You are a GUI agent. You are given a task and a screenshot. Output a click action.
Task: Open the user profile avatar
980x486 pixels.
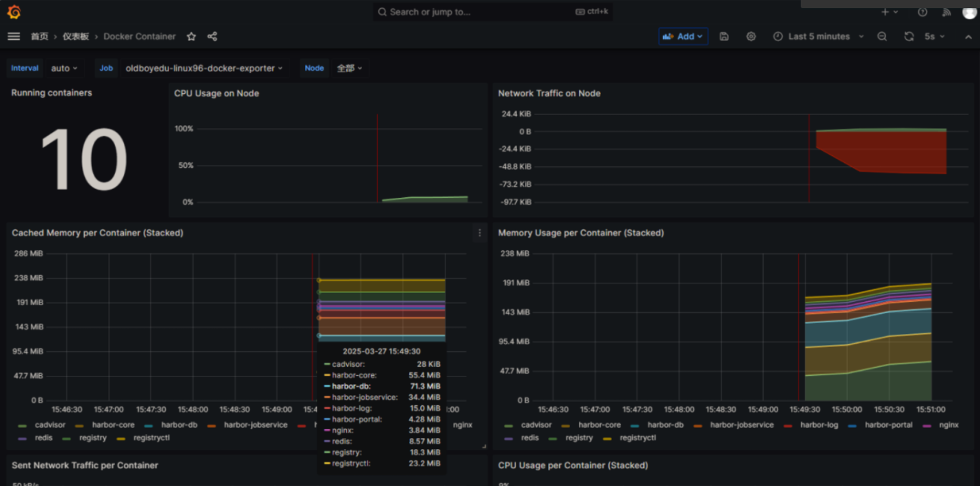pos(970,12)
